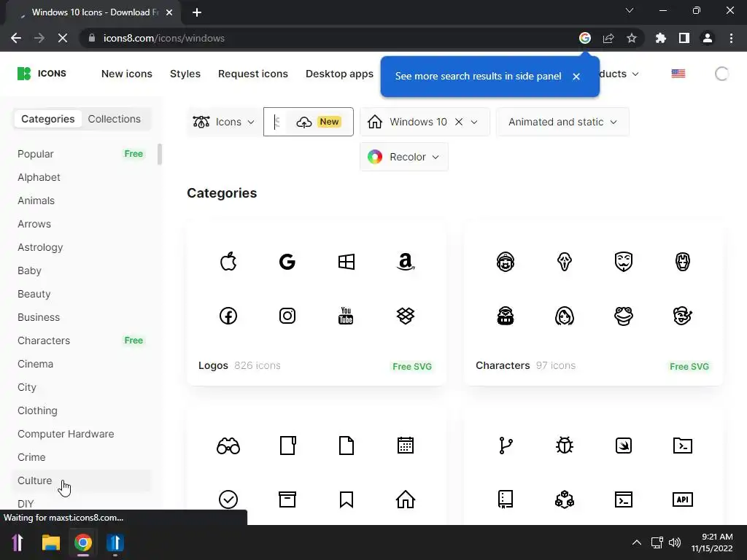Open the YouTube logo icon
The width and height of the screenshot is (747, 560).
[347, 316]
